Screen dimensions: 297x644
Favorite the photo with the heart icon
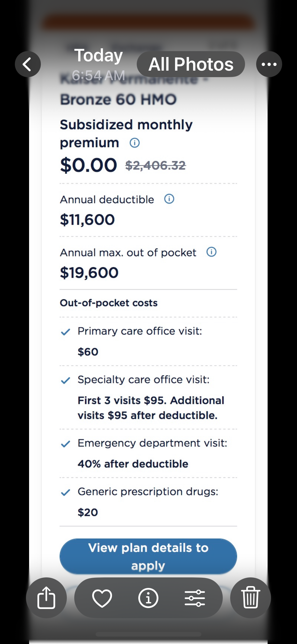click(102, 598)
